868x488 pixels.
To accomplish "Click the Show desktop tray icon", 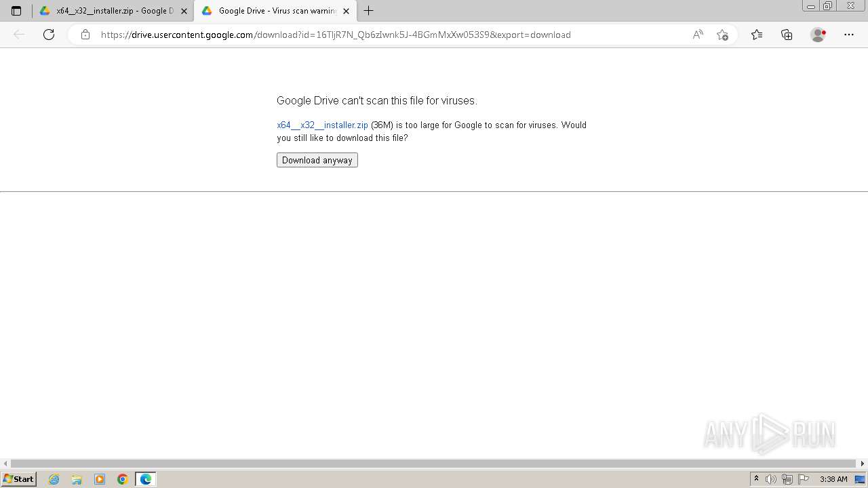I will 861,479.
